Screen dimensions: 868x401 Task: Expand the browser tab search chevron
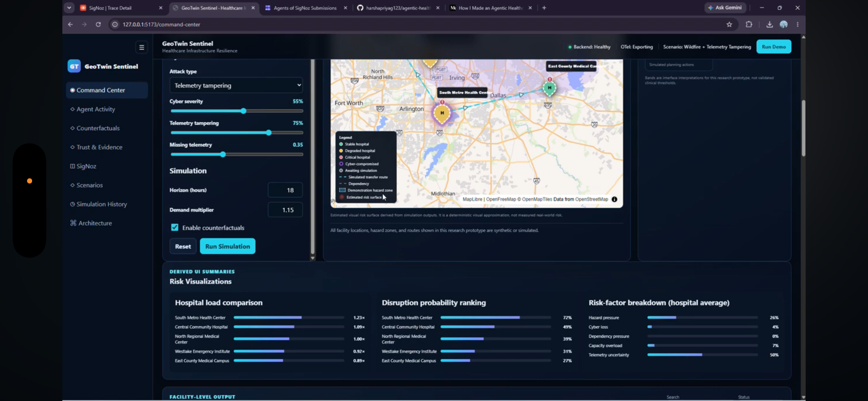(x=69, y=7)
